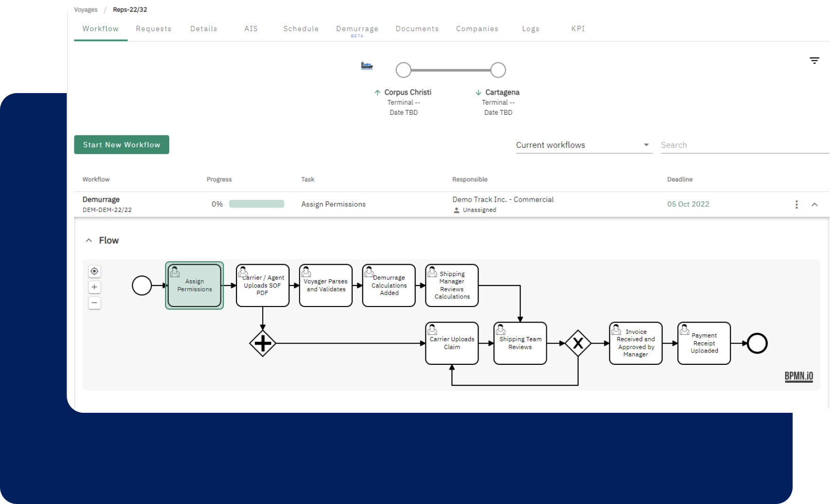Screen dimensions: 834x504
Task: Click the Progress column header
Action: pos(219,179)
